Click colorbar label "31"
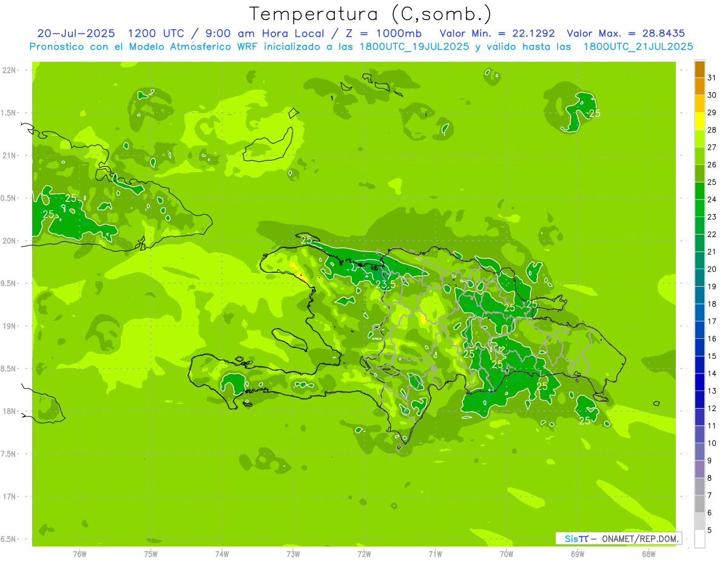Viewport: 728px width, 562px height. pos(712,78)
